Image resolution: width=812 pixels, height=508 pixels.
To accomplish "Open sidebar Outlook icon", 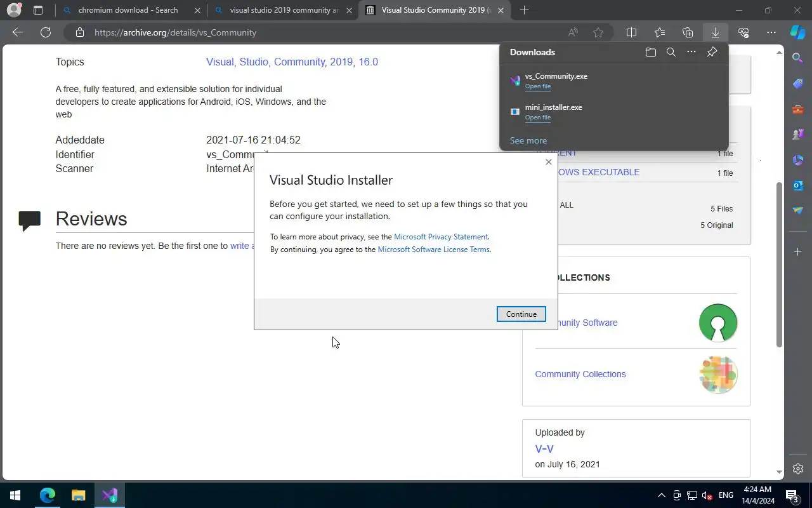I will [798, 185].
